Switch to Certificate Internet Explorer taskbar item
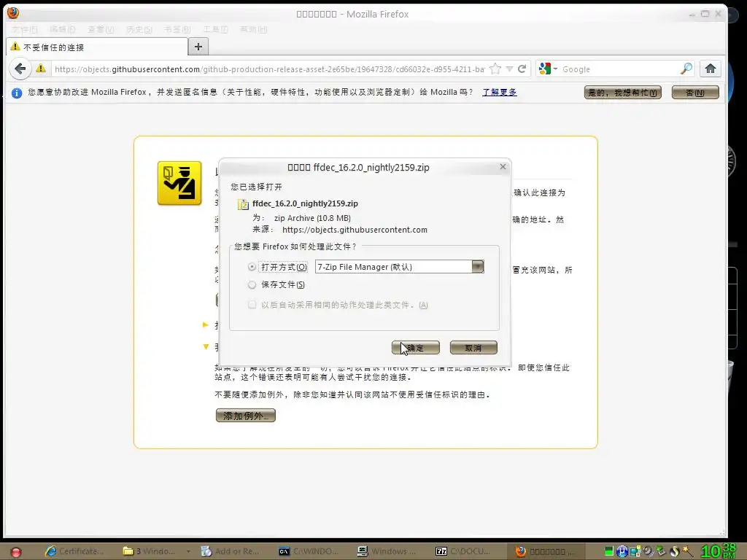 75,551
